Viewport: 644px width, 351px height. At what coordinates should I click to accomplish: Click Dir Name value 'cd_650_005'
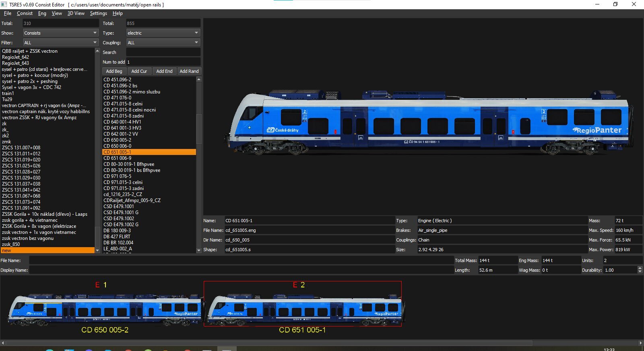(x=310, y=240)
